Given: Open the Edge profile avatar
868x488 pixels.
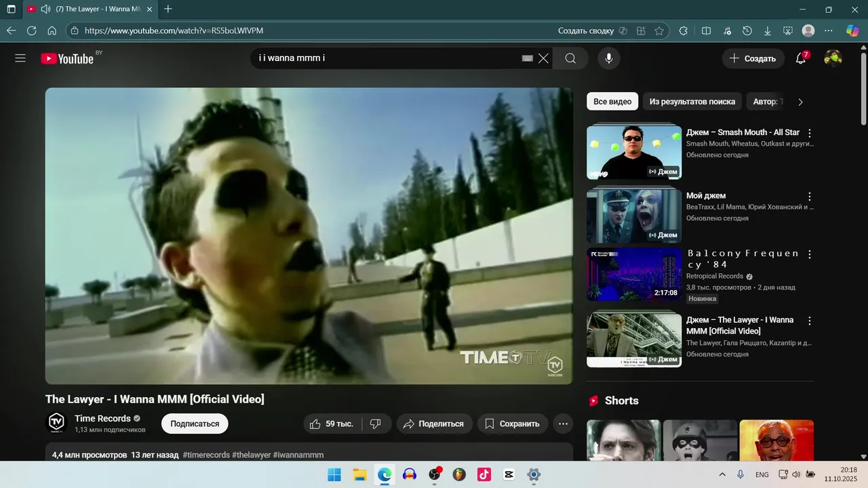Looking at the screenshot, I should [808, 30].
